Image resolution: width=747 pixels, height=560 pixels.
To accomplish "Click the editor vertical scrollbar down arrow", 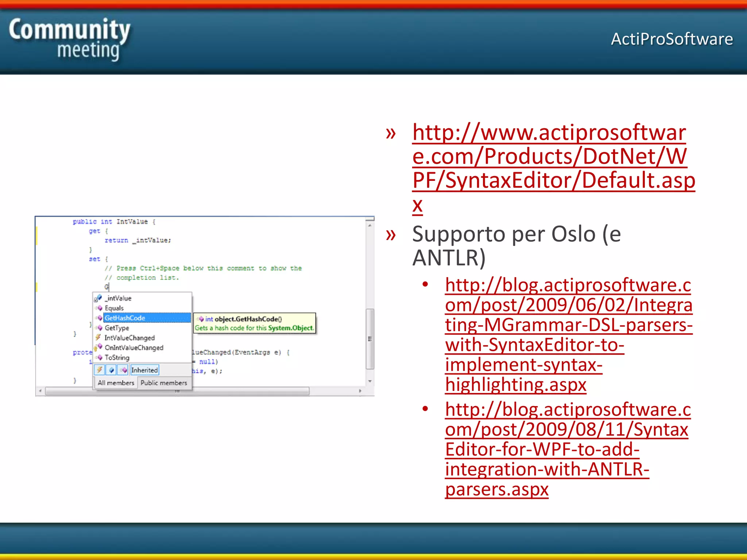I will pyautogui.click(x=370, y=381).
